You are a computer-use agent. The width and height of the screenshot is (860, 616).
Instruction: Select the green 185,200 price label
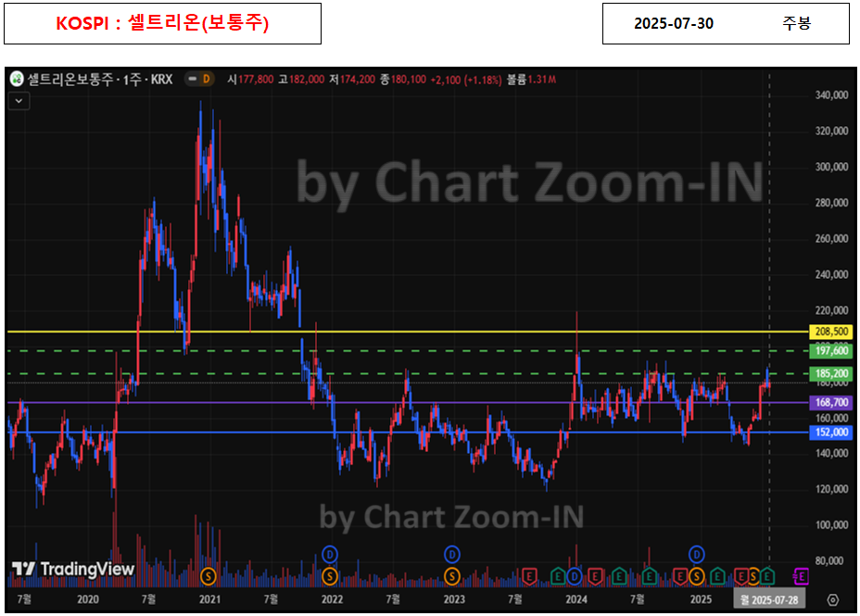click(831, 373)
